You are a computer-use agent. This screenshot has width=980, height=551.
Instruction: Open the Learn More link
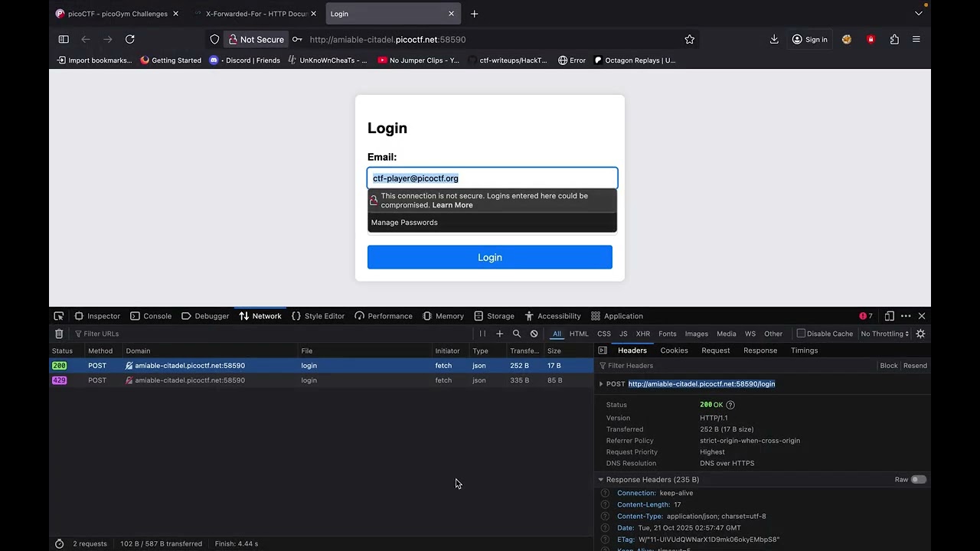click(452, 205)
